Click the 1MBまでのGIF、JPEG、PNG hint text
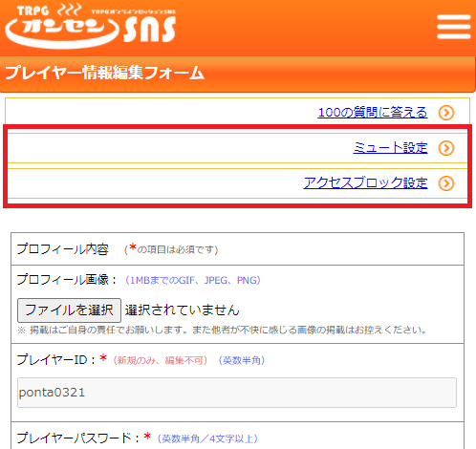Screen dimensions: 476x449 tap(193, 280)
